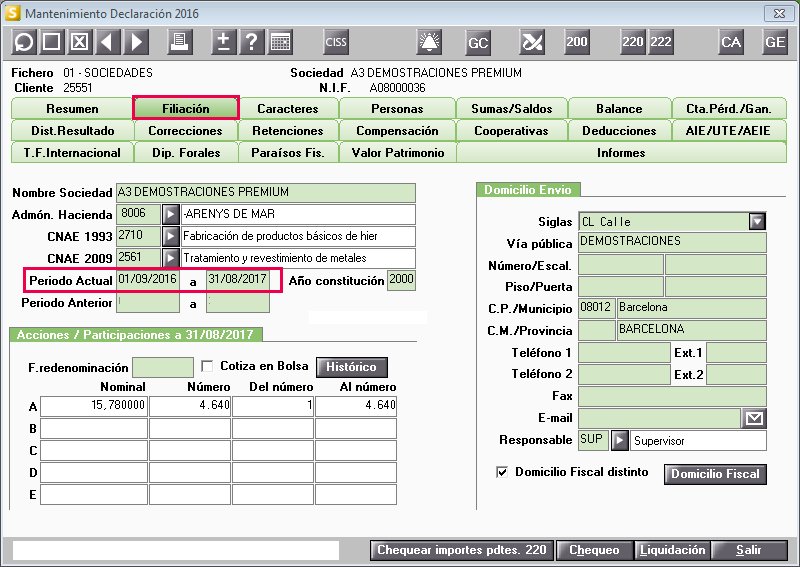This screenshot has width=800, height=567.
Task: Open the Balance tab
Action: coord(619,108)
